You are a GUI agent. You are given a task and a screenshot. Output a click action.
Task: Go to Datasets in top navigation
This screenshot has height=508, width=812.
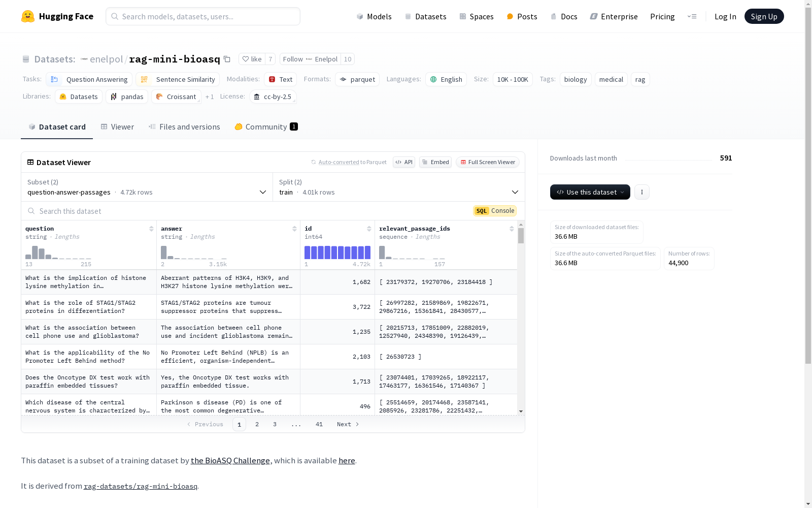pos(425,16)
